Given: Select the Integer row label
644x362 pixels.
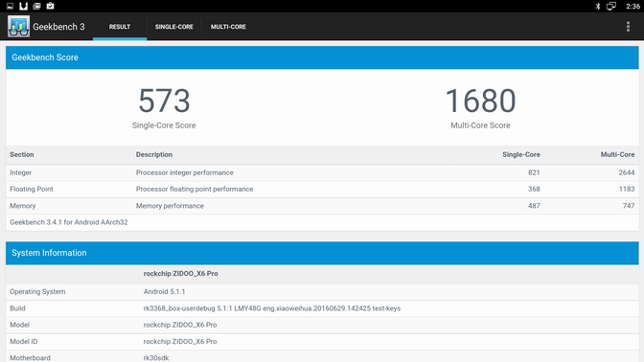Looking at the screenshot, I should pos(20,172).
